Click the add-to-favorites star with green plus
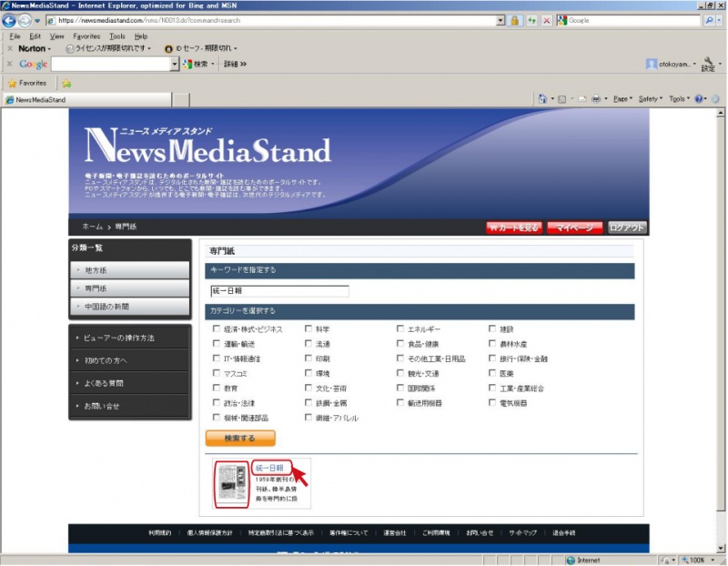728x566 pixels. coord(66,83)
